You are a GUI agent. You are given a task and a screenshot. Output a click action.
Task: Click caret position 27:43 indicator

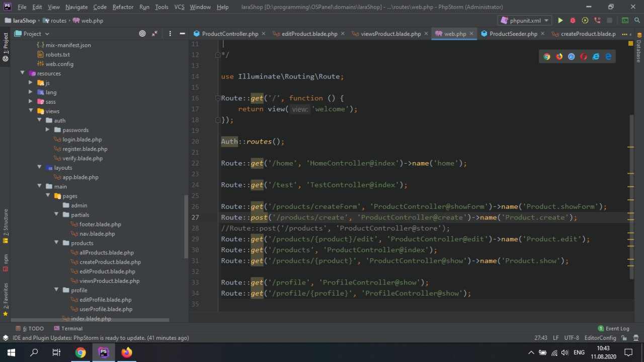tap(541, 338)
